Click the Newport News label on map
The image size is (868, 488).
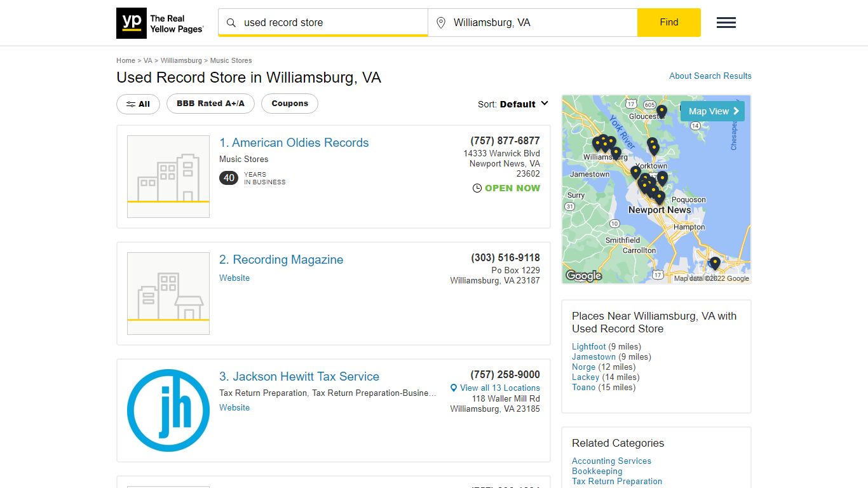pos(660,210)
